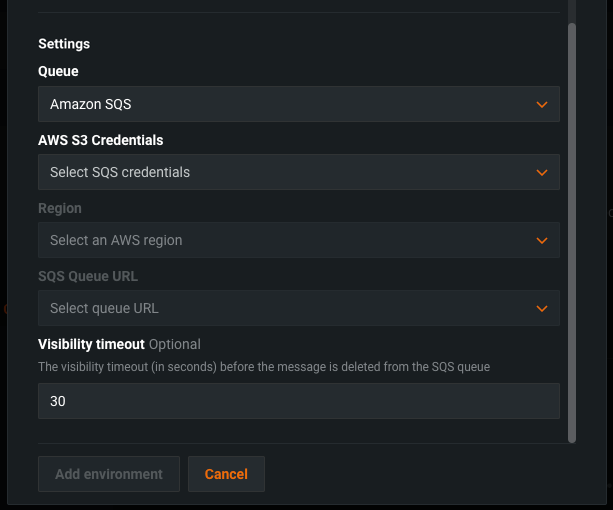613x510 pixels.
Task: Click the visibility timeout description text
Action: (x=263, y=367)
